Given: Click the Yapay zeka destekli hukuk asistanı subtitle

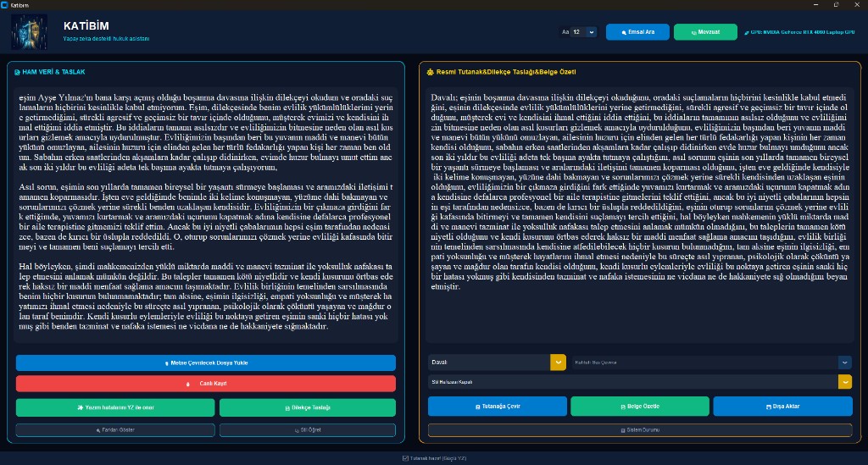Looking at the screenshot, I should click(x=106, y=39).
